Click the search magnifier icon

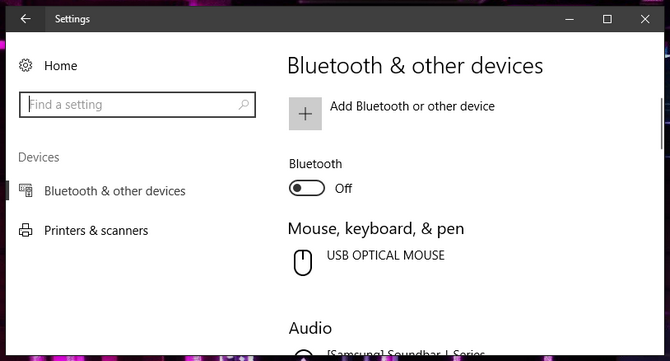(244, 104)
